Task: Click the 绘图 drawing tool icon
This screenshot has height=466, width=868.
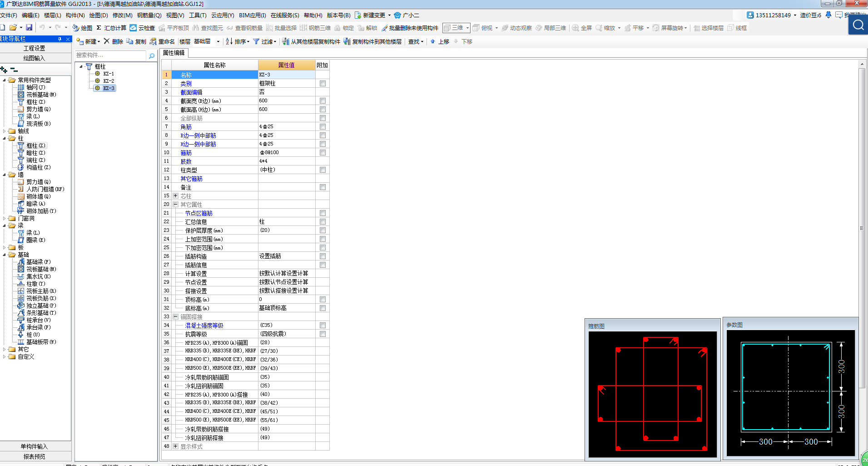Action: point(76,28)
